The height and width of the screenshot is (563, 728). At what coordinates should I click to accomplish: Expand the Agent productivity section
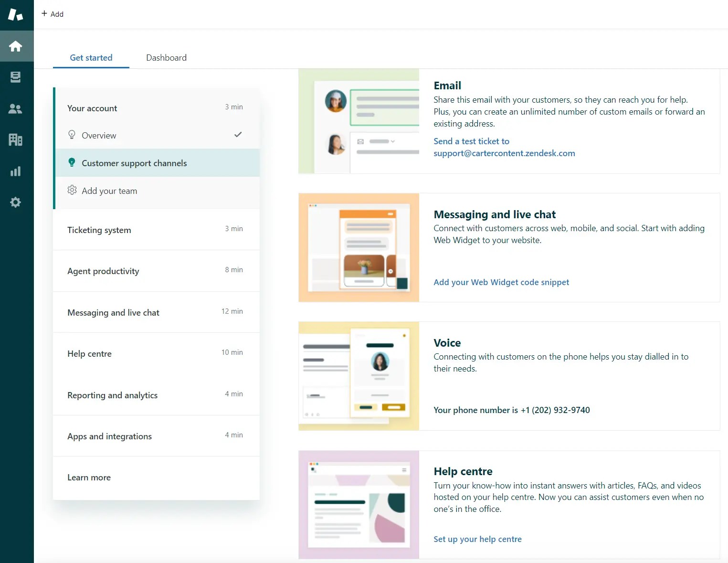[103, 271]
